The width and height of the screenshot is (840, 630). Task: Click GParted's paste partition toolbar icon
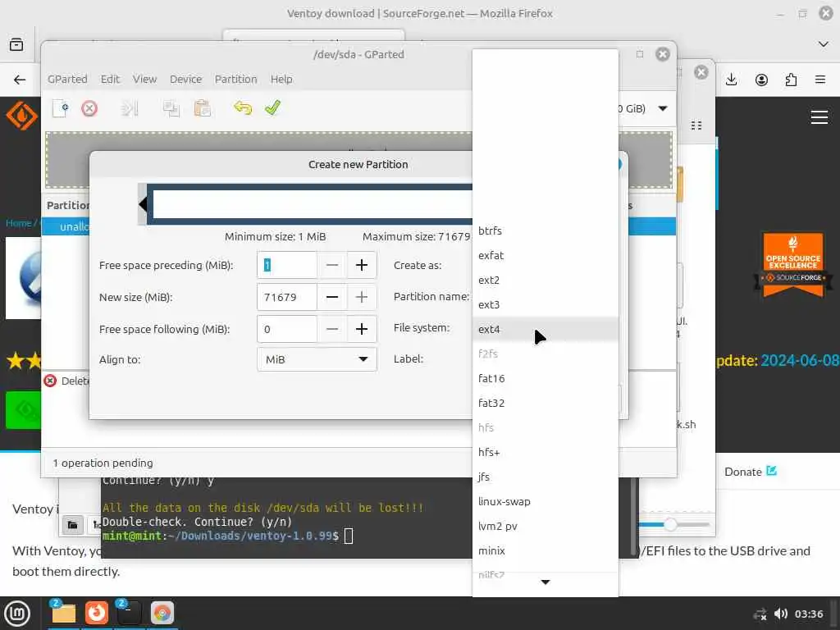[x=202, y=108]
